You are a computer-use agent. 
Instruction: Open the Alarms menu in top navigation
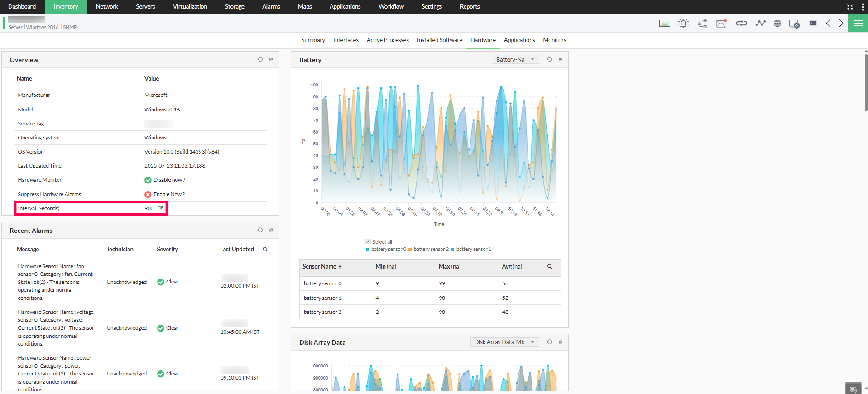271,7
